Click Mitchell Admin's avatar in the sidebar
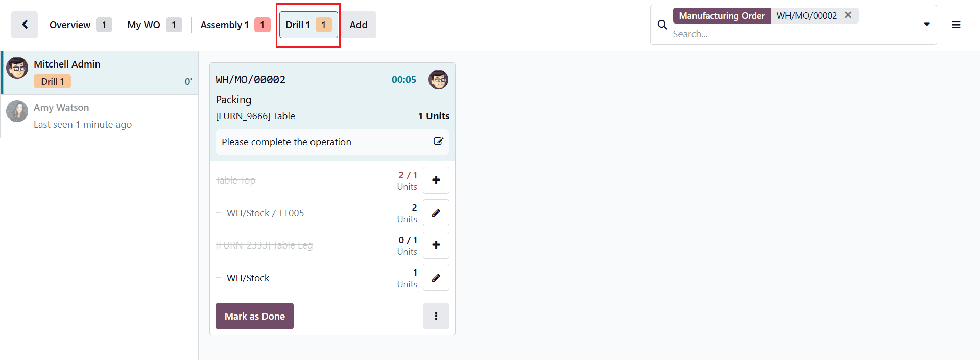Viewport: 980px width, 360px height. [x=17, y=67]
